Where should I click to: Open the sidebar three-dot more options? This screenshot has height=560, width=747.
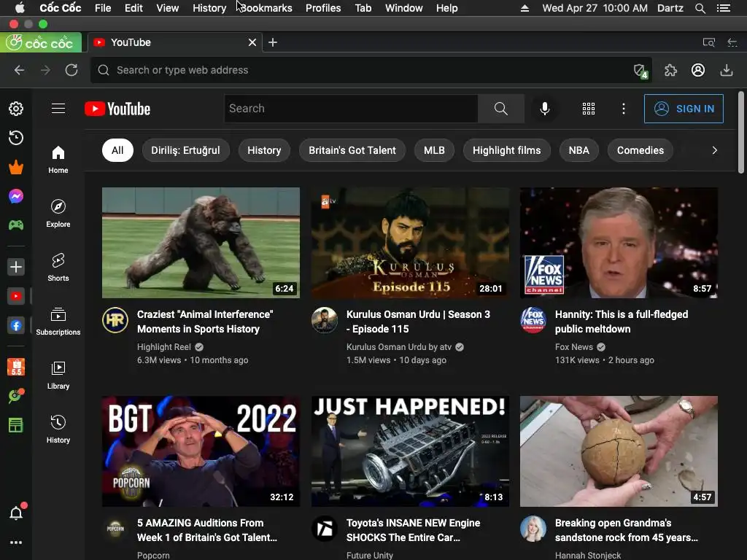point(16,542)
